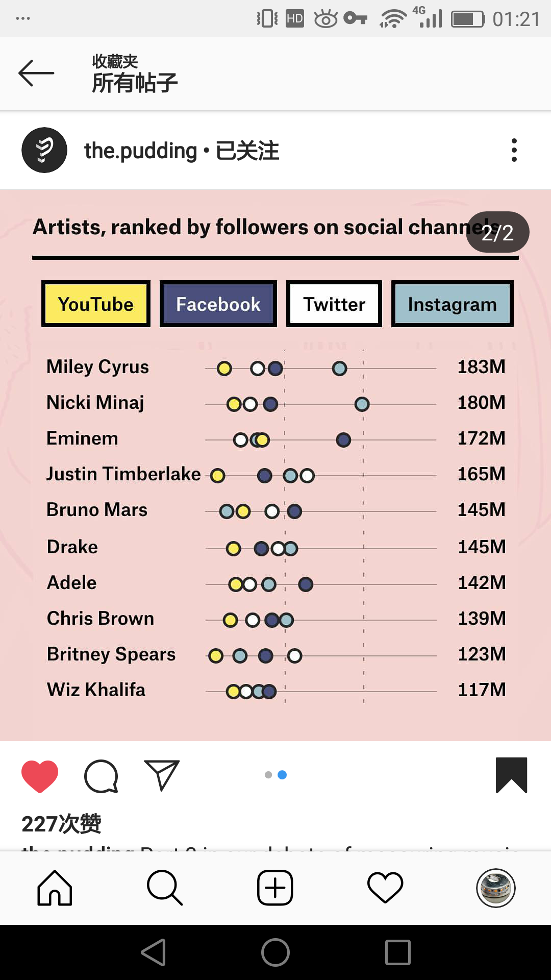Image resolution: width=551 pixels, height=980 pixels.
Task: Tap the 已关注 following status
Action: tap(247, 151)
